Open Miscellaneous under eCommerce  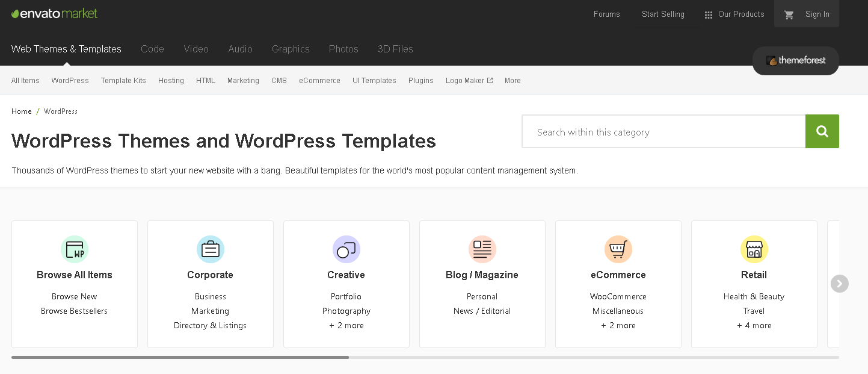[x=618, y=311]
